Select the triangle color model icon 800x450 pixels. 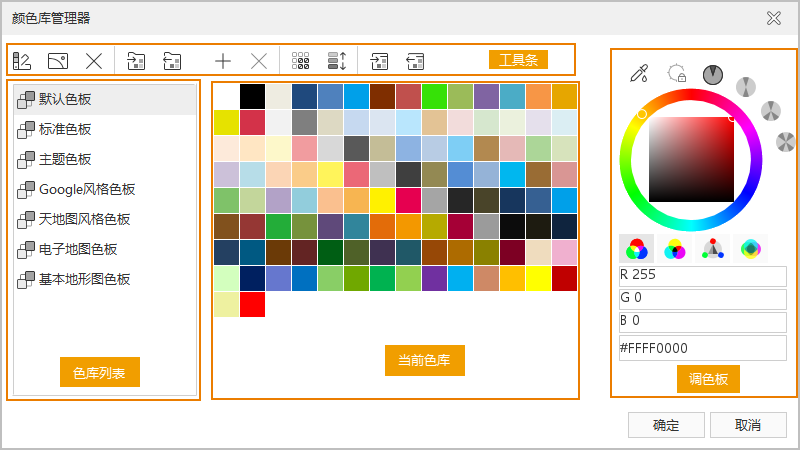tap(712, 249)
